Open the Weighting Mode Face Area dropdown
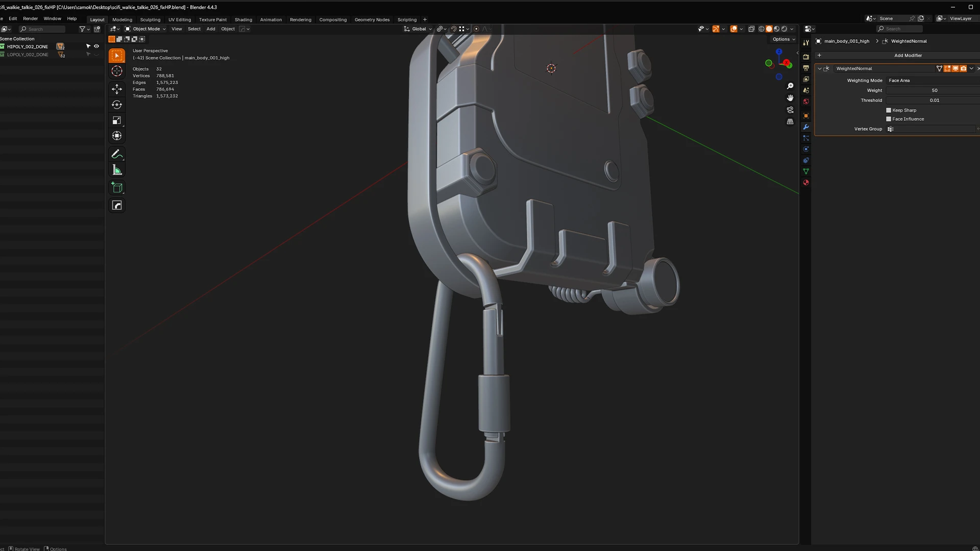The height and width of the screenshot is (551, 980). tap(933, 81)
